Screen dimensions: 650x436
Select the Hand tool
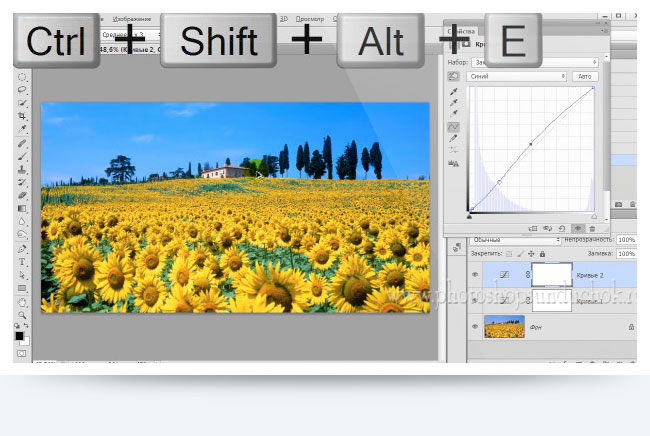click(x=22, y=303)
